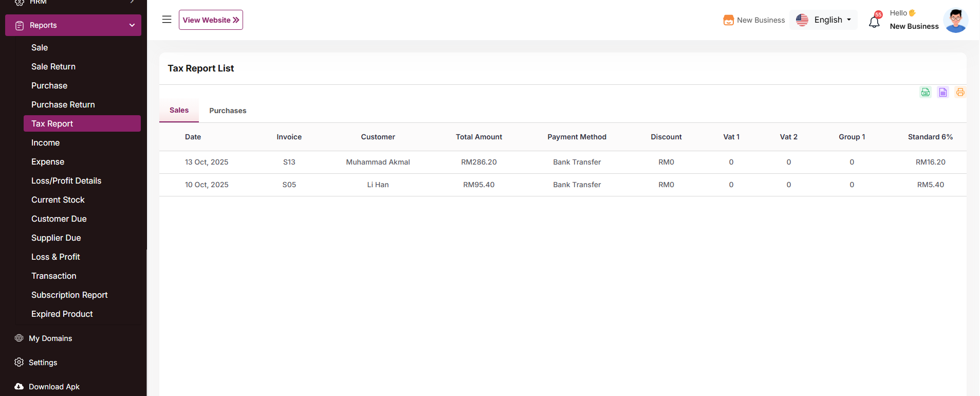Open the Expired Product report
This screenshot has height=396, width=980.
coord(62,314)
